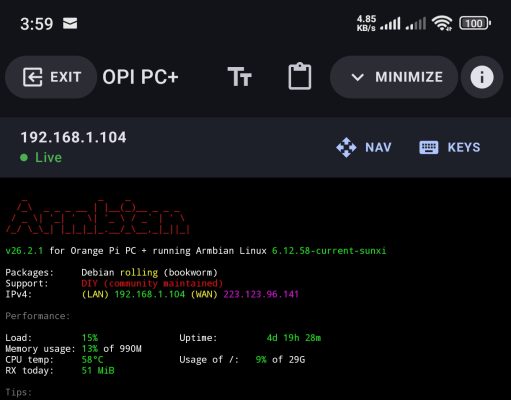Select the WAN address 223.123.96.141
This screenshot has height=400, width=511.
tap(261, 294)
